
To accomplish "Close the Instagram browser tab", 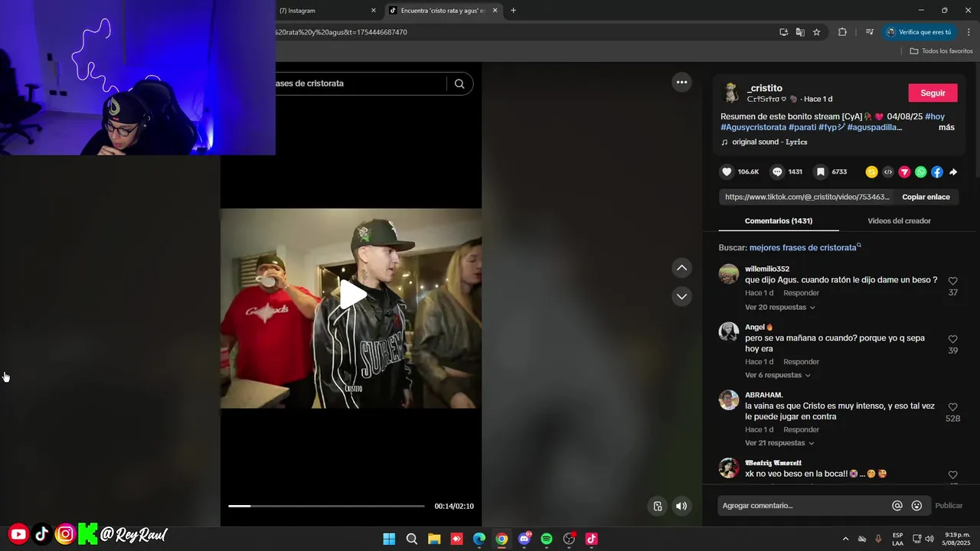I will 374,11.
